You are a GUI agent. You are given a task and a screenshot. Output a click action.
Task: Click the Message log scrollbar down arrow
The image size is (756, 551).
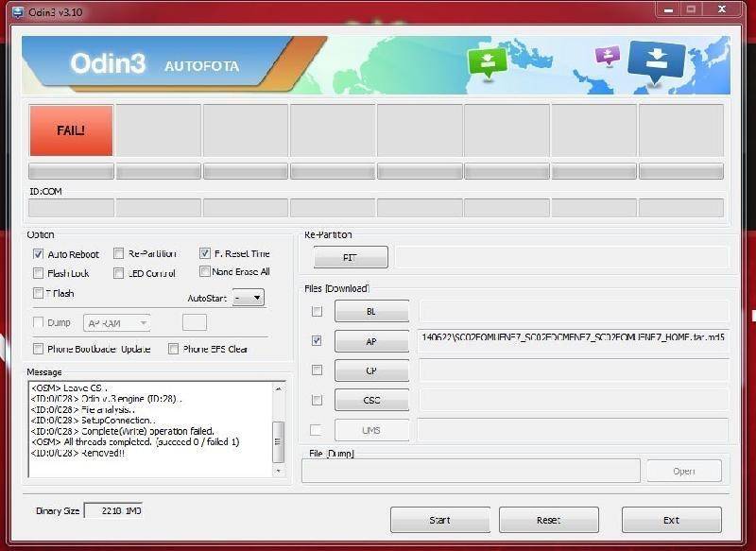click(278, 471)
